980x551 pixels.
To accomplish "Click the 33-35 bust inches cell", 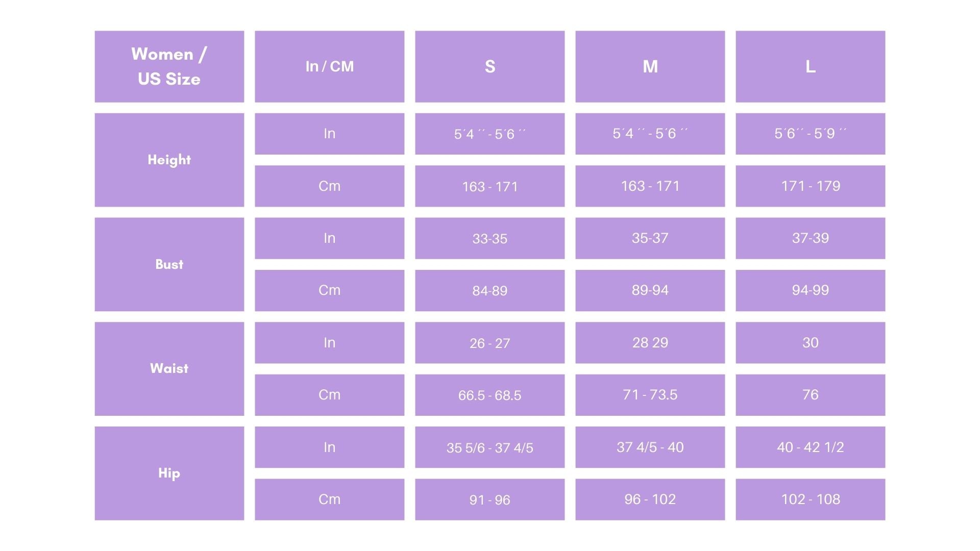I will click(489, 238).
